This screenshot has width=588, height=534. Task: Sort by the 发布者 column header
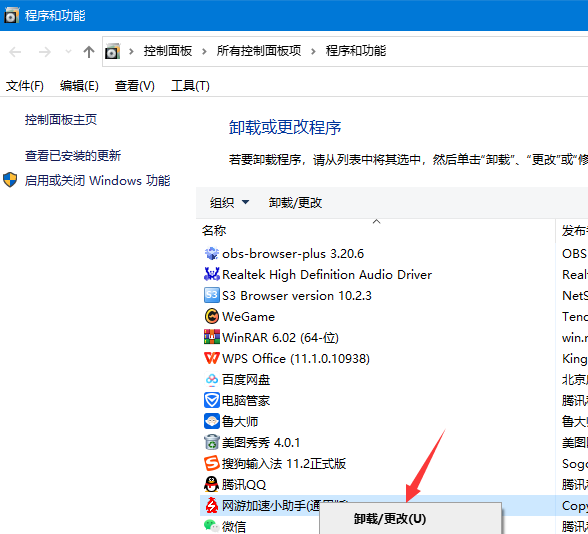pyautogui.click(x=573, y=230)
